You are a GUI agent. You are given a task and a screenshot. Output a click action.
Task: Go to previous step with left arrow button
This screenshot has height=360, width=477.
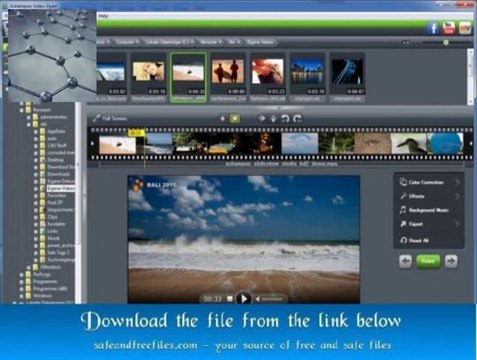(405, 261)
